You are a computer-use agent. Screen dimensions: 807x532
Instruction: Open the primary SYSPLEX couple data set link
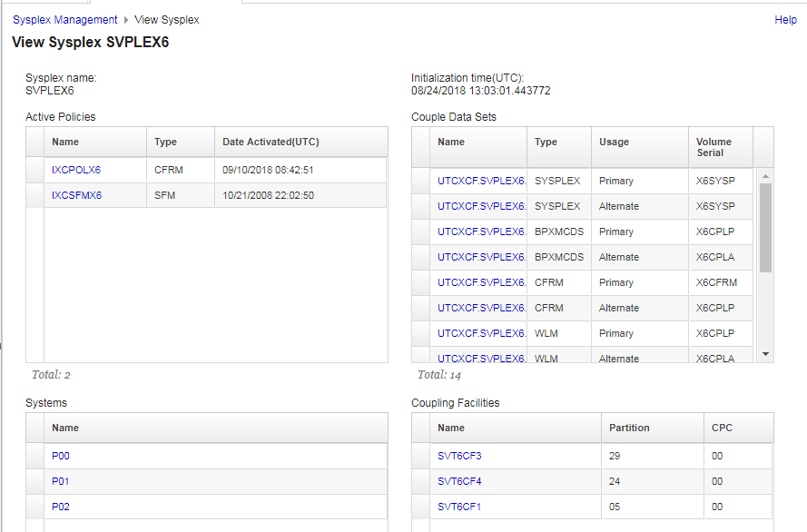coord(481,181)
